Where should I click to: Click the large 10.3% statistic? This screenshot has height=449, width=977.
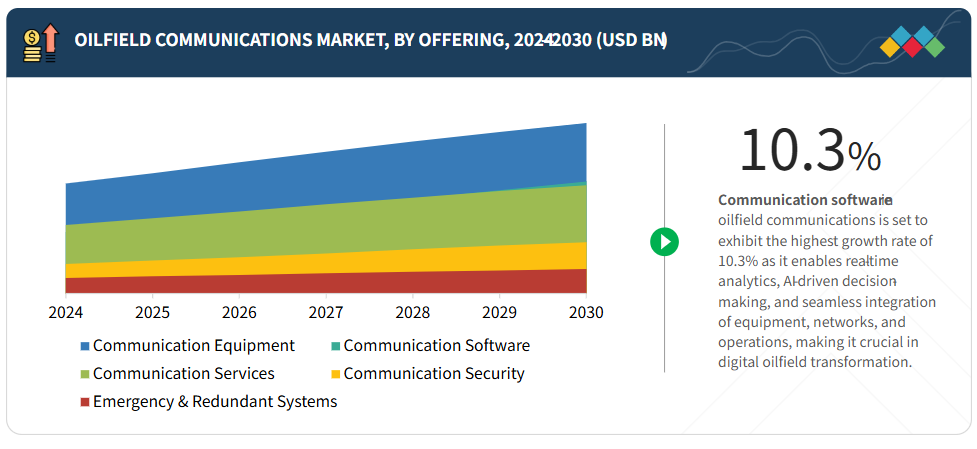coord(810,151)
